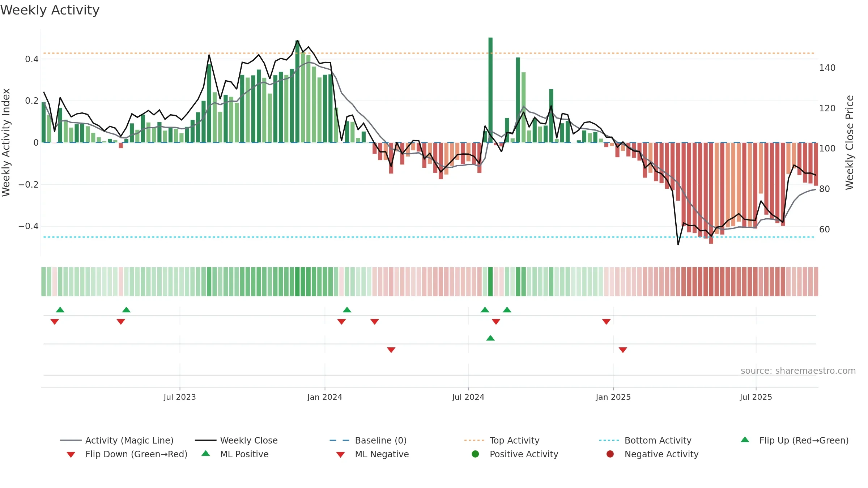Select the Top Activity legend entry

[x=502, y=440]
